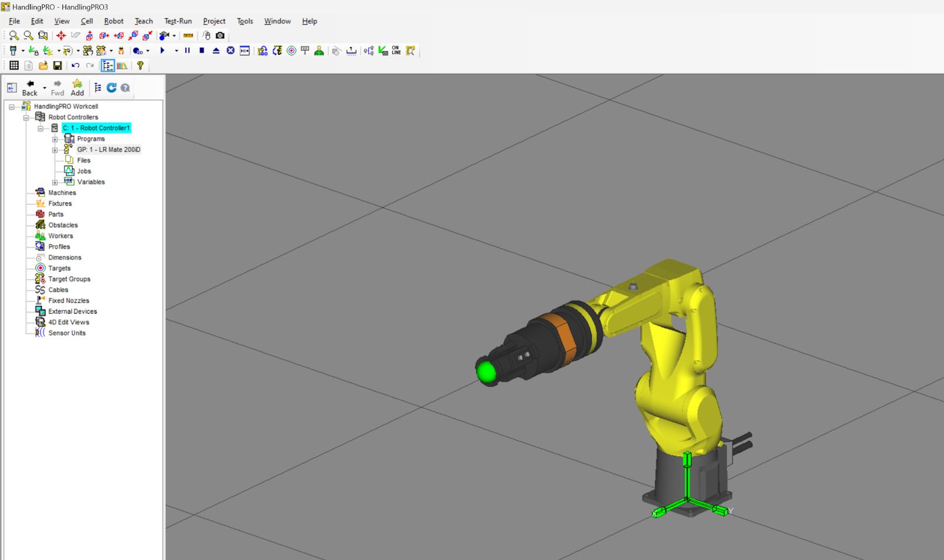944x560 pixels.
Task: Select C: 1 - Robot Controller1 in tree
Action: coord(96,128)
